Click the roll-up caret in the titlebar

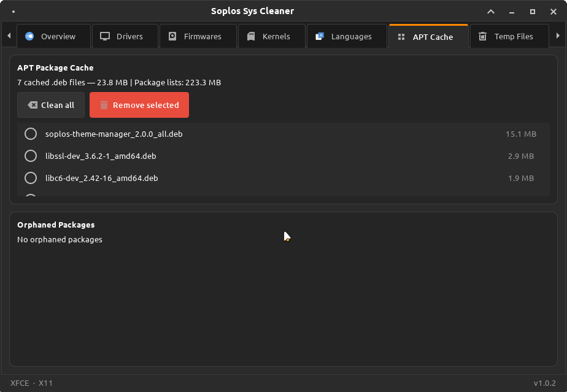[x=491, y=12]
